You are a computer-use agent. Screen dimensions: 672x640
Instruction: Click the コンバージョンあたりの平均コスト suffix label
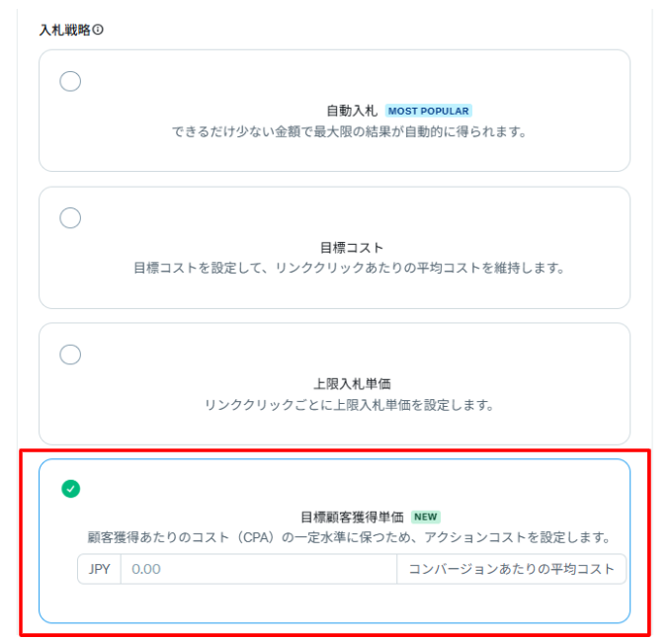511,569
